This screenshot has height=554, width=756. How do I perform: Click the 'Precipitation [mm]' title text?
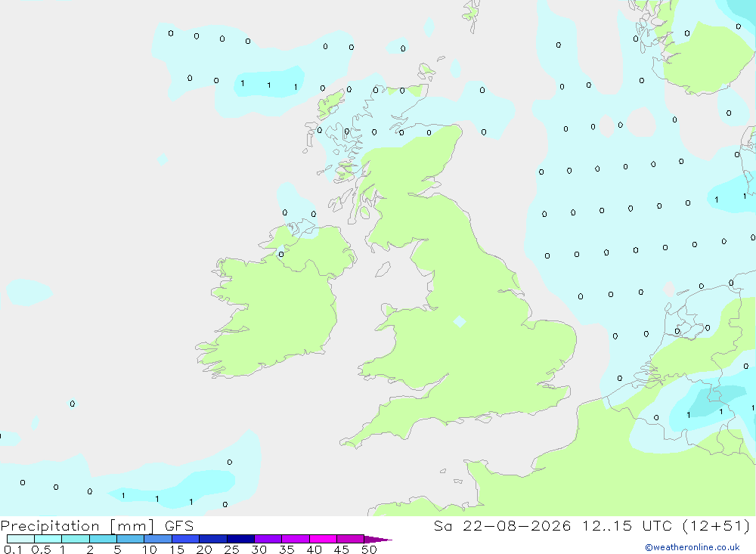[77, 526]
